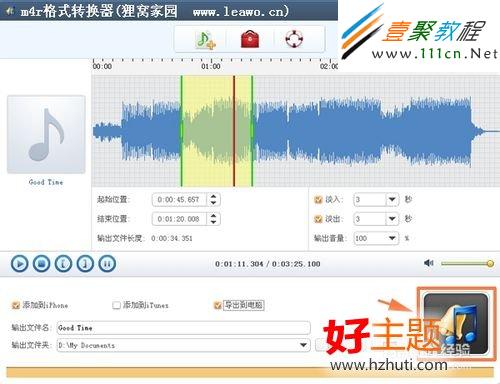The width and height of the screenshot is (500, 384).
Task: Click the Good Time label under the thumbnail
Action: click(x=46, y=182)
